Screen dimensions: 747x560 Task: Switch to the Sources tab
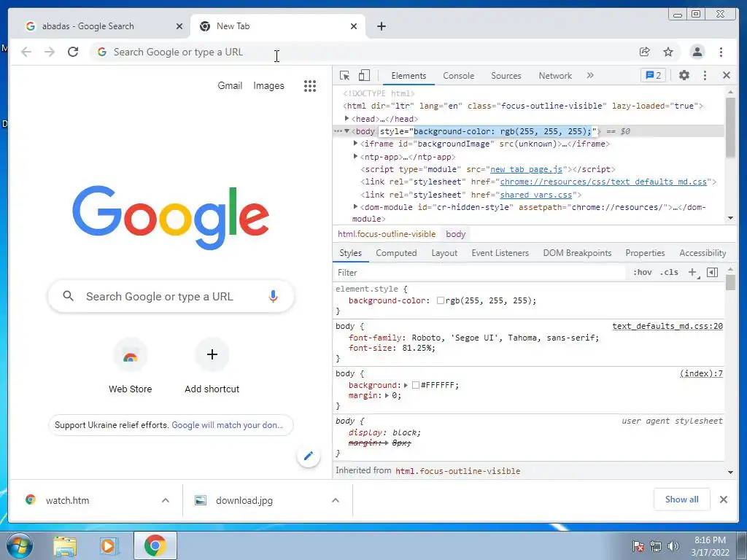click(506, 76)
